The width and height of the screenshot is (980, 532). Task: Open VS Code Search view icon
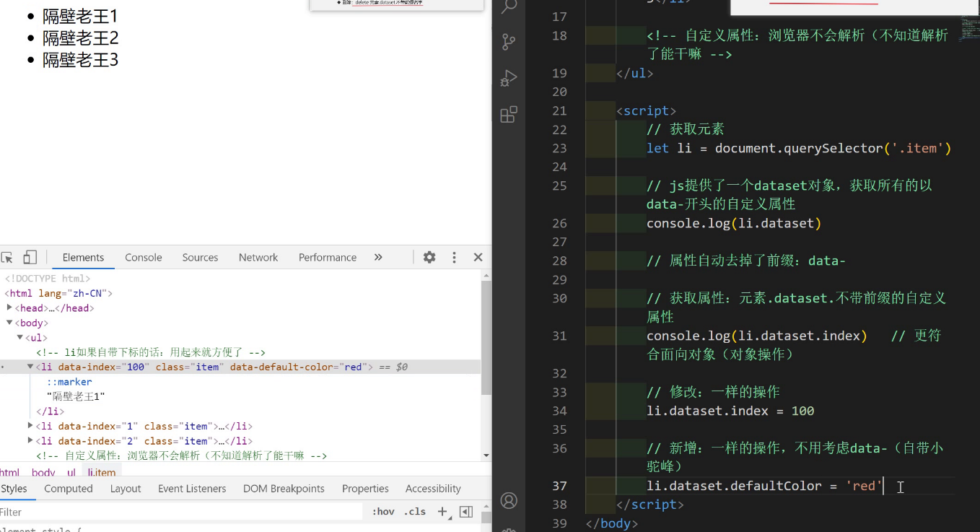pos(509,6)
